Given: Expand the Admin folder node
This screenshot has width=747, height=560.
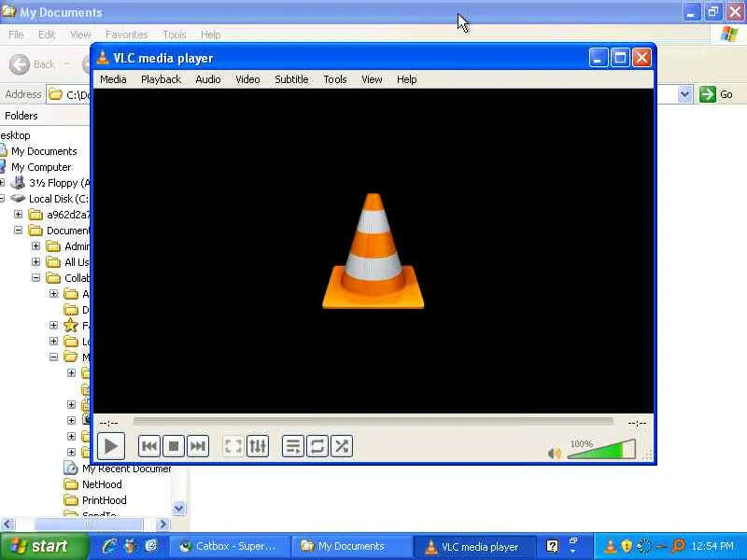Looking at the screenshot, I should [x=35, y=246].
